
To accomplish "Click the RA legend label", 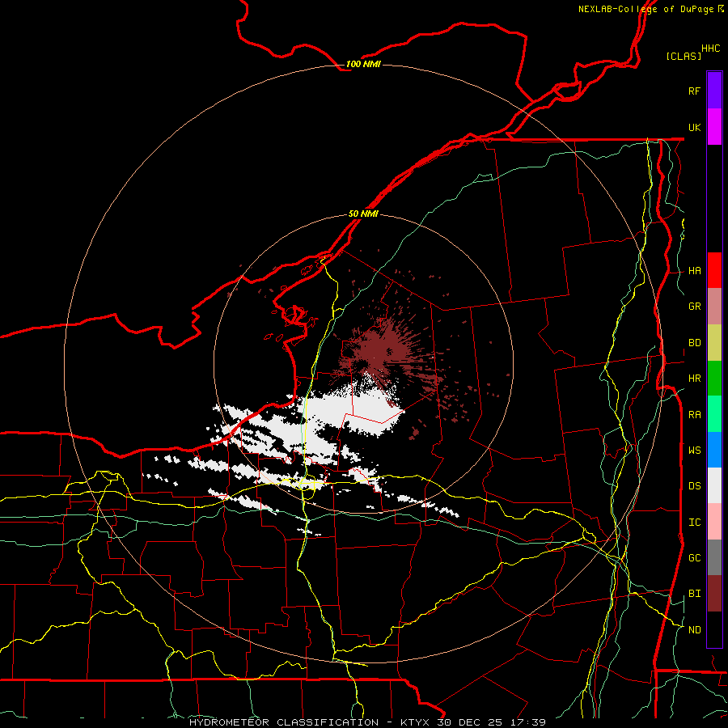I will coord(694,414).
